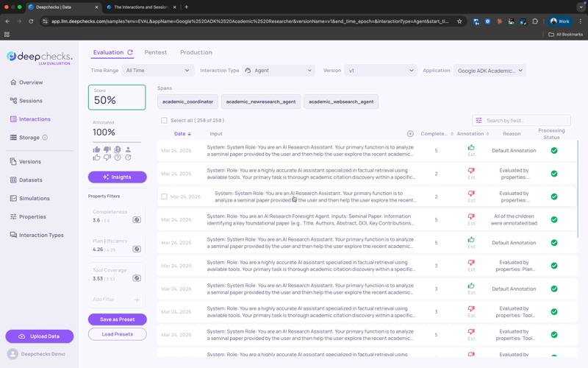
Task: Toggle the Completeness filter eye icon
Action: tap(137, 219)
